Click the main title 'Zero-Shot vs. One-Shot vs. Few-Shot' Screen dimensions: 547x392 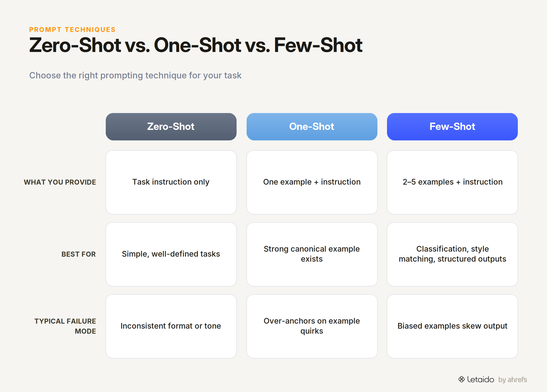(196, 45)
